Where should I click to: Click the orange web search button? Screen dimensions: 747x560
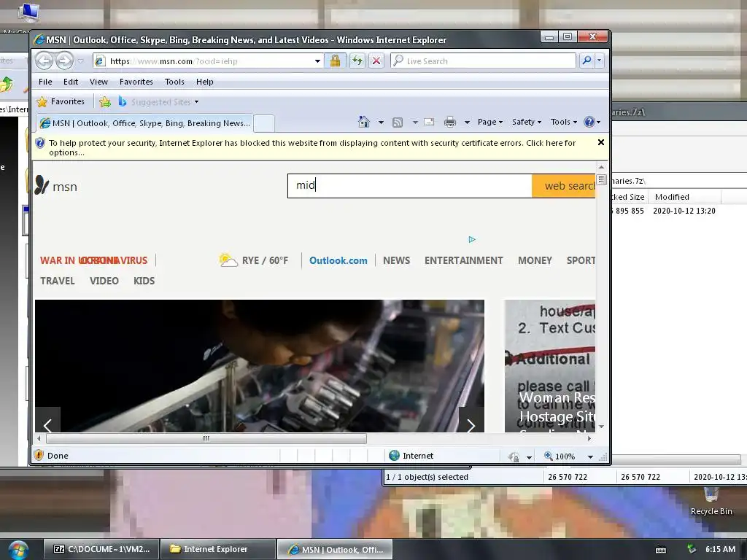[564, 186]
